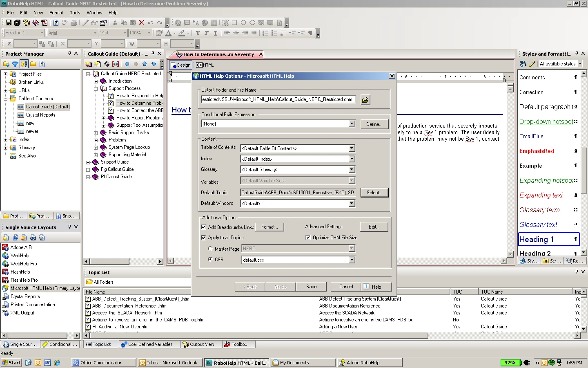Select the Master Page radio button
This screenshot has height=368, width=588.
tap(210, 249)
